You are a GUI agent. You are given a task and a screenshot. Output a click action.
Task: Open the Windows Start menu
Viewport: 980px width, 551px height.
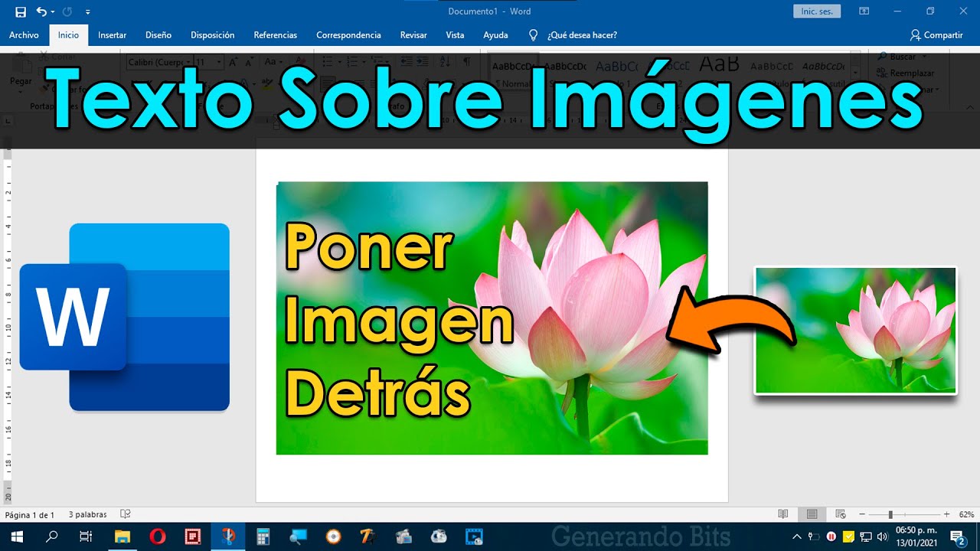(x=17, y=536)
